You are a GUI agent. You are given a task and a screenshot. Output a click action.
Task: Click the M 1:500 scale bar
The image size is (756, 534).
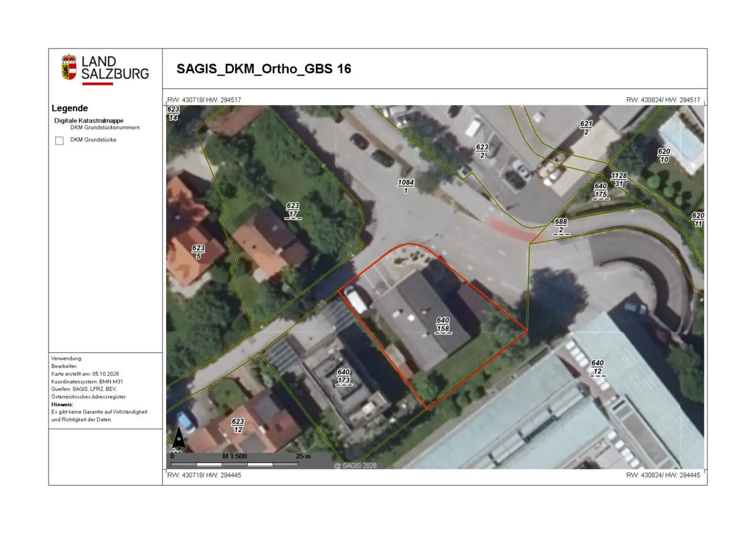click(235, 460)
